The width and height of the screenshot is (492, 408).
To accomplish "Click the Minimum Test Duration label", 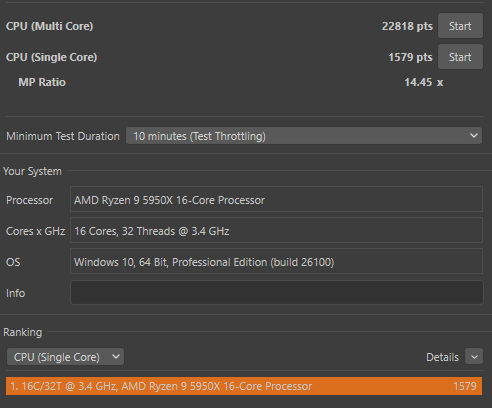I will [x=63, y=136].
